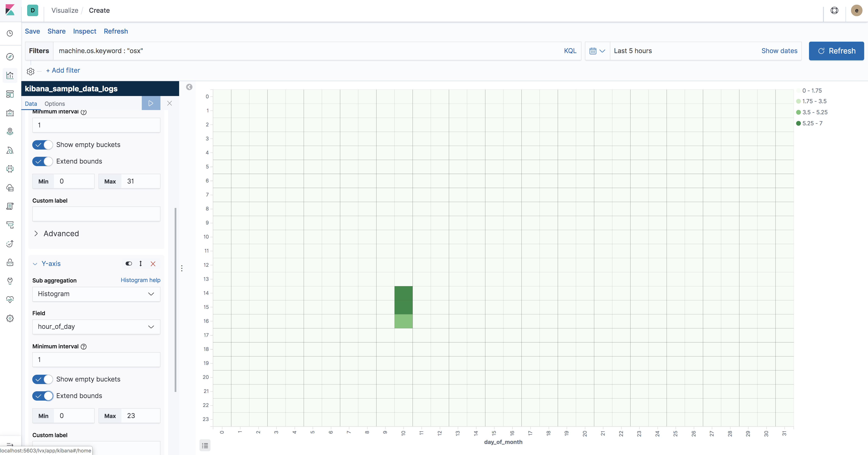Image resolution: width=868 pixels, height=455 pixels.
Task: Open the Discover compass icon
Action: pyautogui.click(x=10, y=57)
